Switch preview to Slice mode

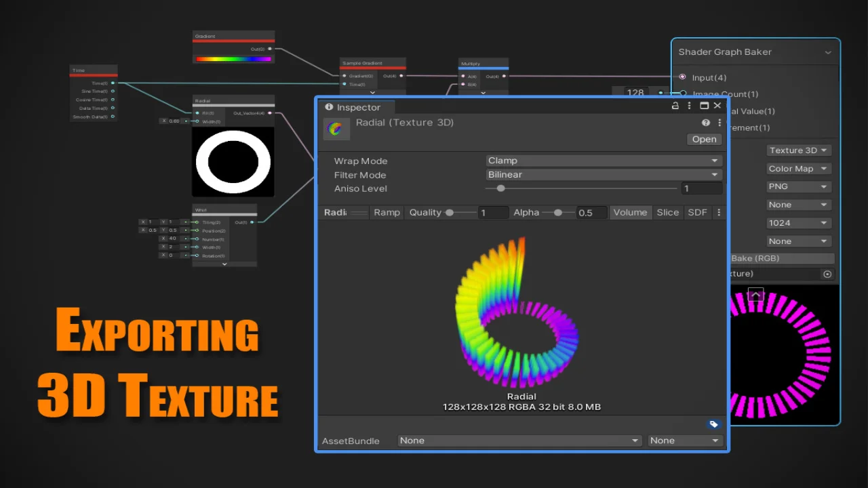point(667,212)
